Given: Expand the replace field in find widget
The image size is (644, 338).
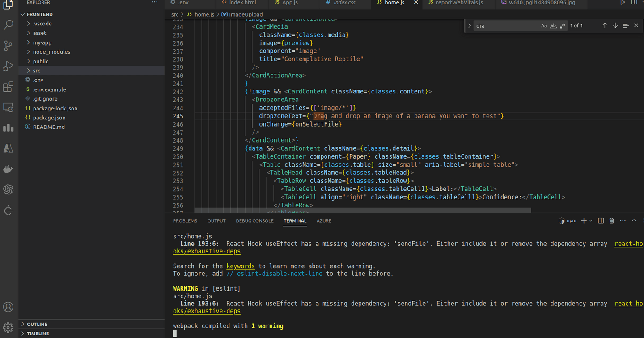Looking at the screenshot, I should pyautogui.click(x=470, y=26).
